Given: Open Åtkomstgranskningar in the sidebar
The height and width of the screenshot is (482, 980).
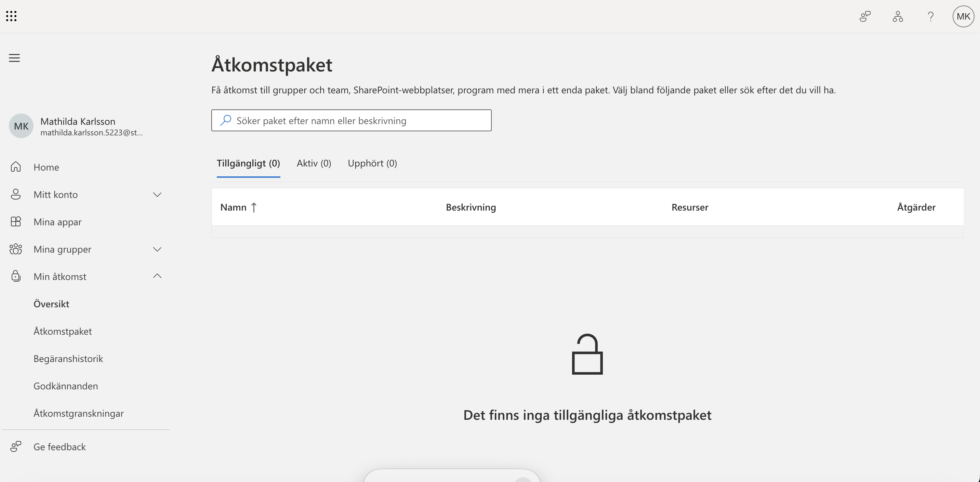Looking at the screenshot, I should [78, 414].
